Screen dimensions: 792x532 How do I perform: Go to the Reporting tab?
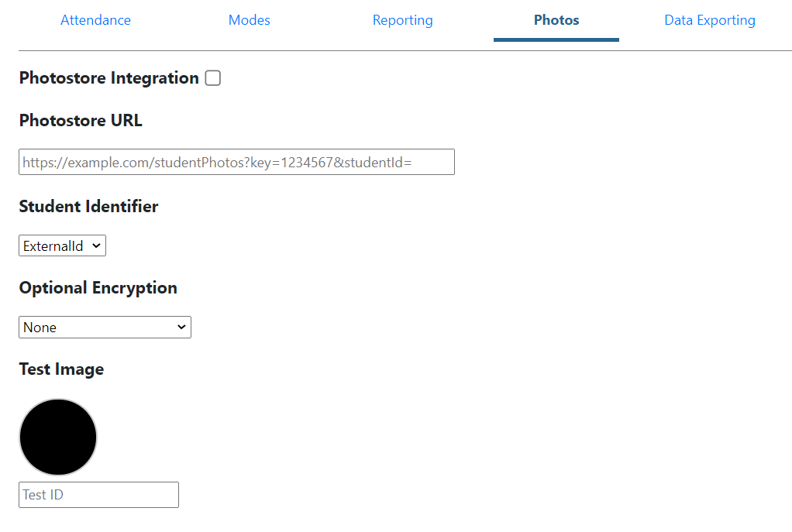pyautogui.click(x=402, y=20)
